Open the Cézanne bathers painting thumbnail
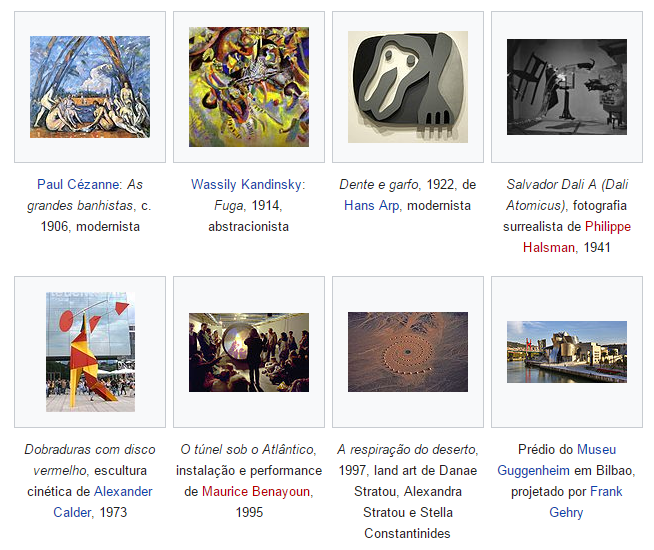Viewport: 654px width, 550px height. 90,87
